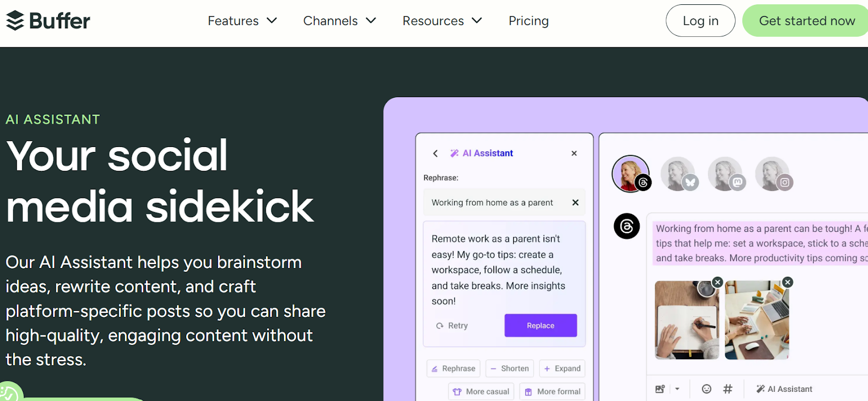Screen dimensions: 868x401
Task: Select More formal tone
Action: 552,391
